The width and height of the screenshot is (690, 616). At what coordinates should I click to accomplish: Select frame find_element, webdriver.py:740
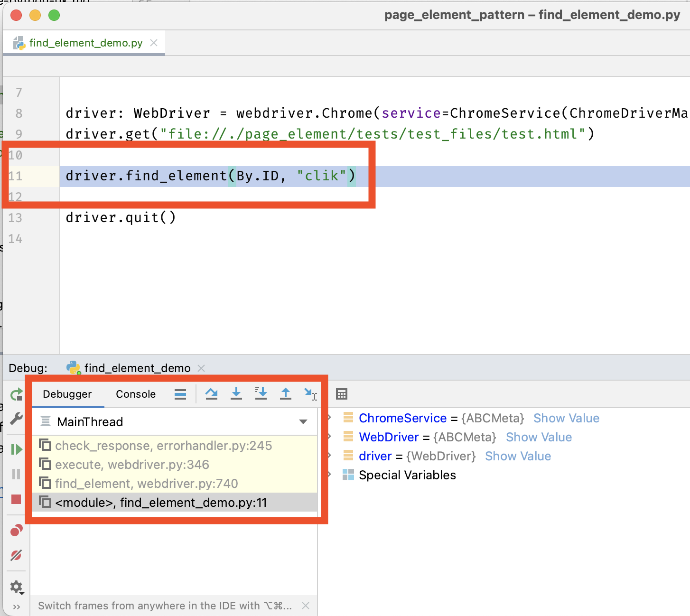click(x=175, y=484)
